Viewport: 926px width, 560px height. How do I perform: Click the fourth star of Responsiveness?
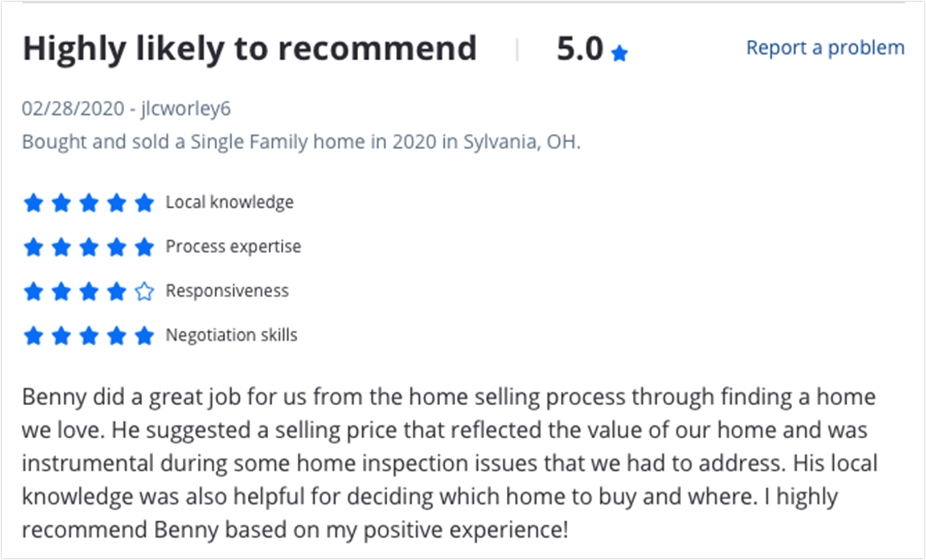point(117,291)
